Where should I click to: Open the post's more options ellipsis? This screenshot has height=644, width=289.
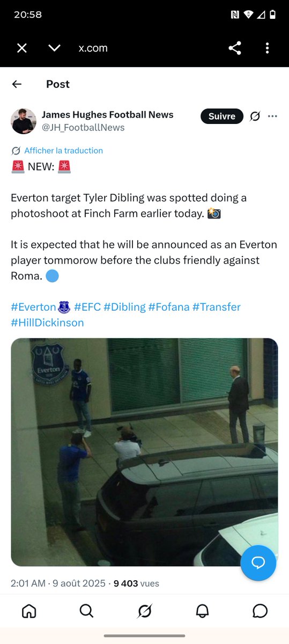(272, 116)
